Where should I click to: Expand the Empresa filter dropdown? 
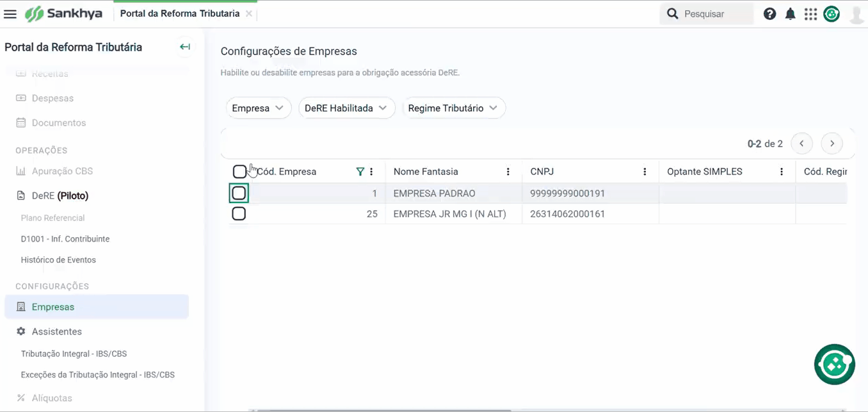(258, 108)
